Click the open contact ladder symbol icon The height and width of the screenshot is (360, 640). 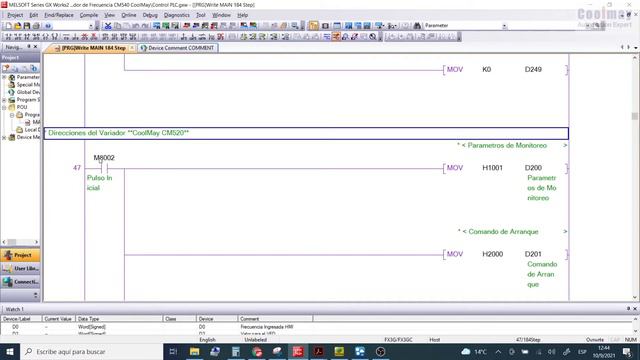tap(8, 37)
